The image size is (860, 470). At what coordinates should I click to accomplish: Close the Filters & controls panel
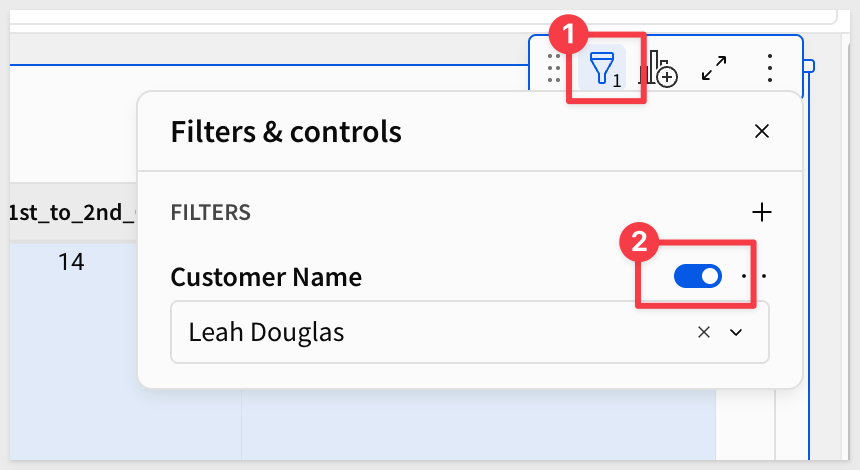762,131
